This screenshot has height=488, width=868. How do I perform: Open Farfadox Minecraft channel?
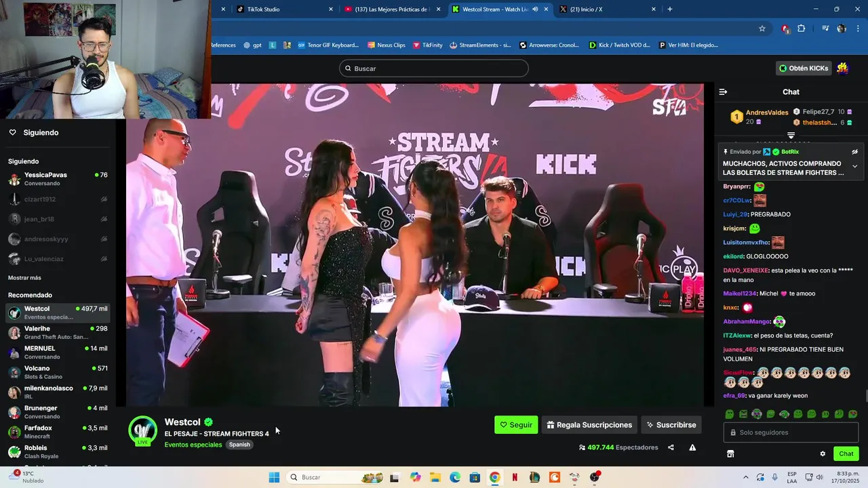[58, 432]
